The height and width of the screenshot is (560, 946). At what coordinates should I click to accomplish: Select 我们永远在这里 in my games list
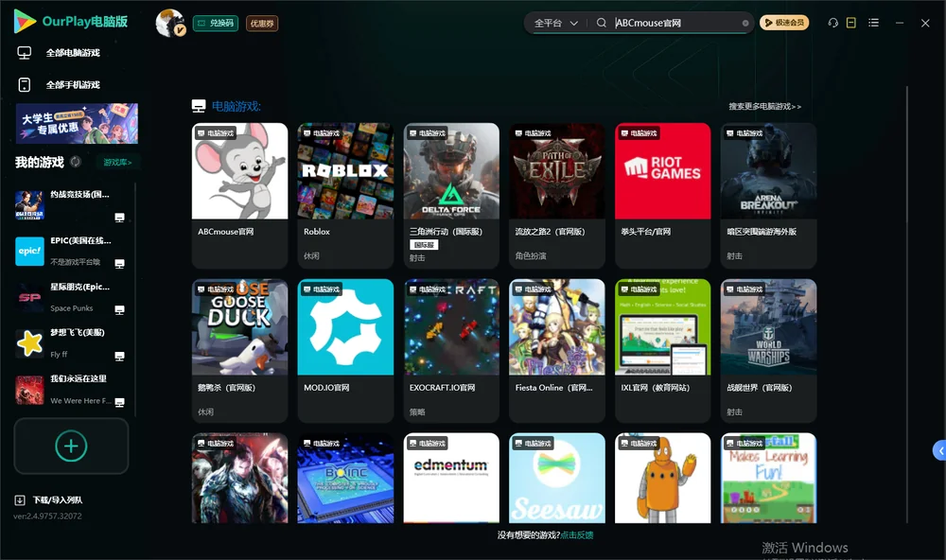click(71, 390)
